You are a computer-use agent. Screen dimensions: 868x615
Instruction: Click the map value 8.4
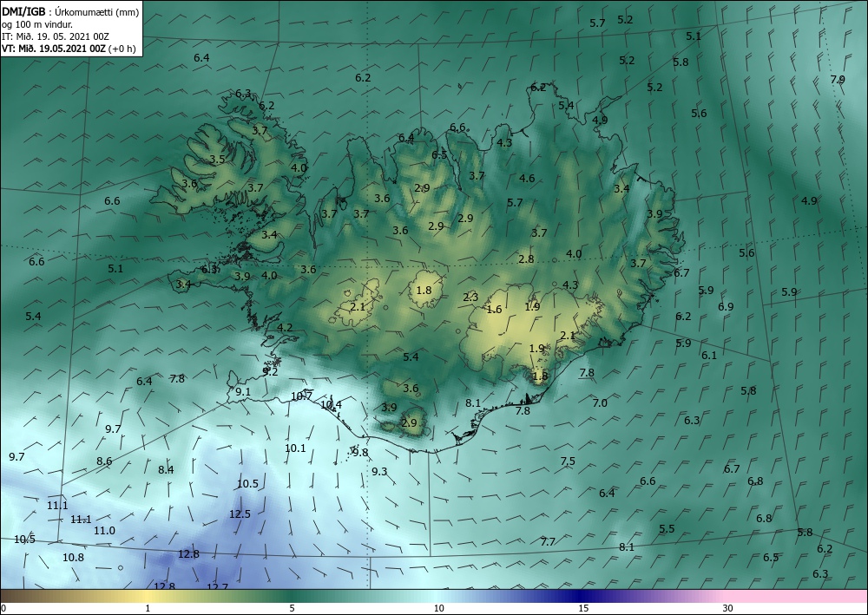pos(166,469)
